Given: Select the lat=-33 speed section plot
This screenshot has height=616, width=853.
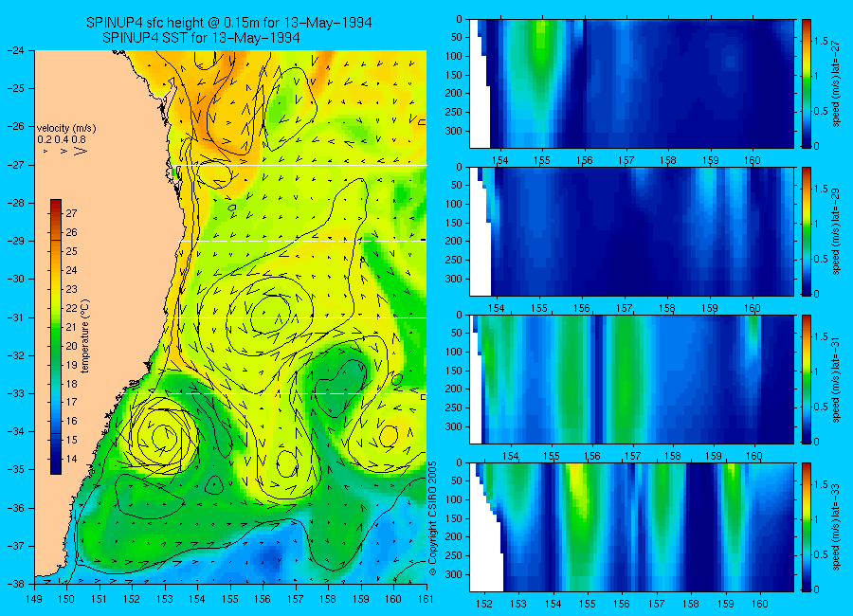Looking at the screenshot, I should point(631,527).
